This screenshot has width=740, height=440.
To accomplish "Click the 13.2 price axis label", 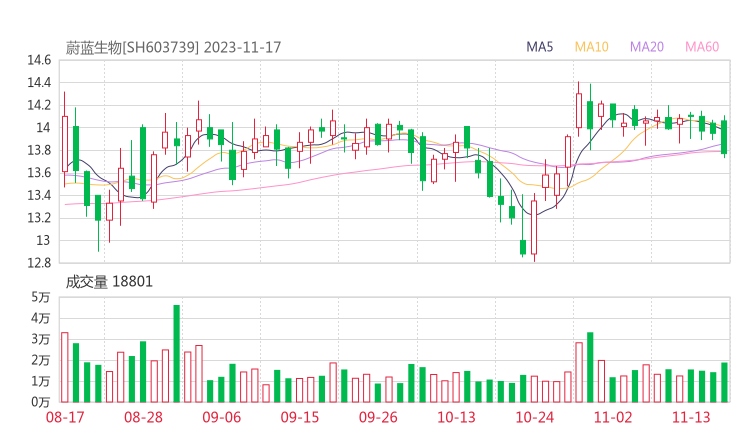I will coord(39,218).
